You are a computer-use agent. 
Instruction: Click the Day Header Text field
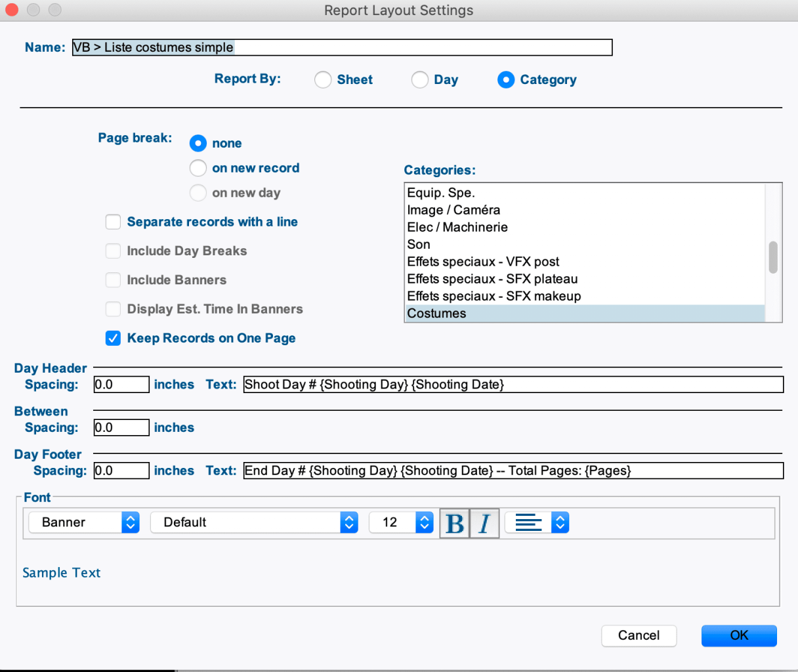click(513, 385)
